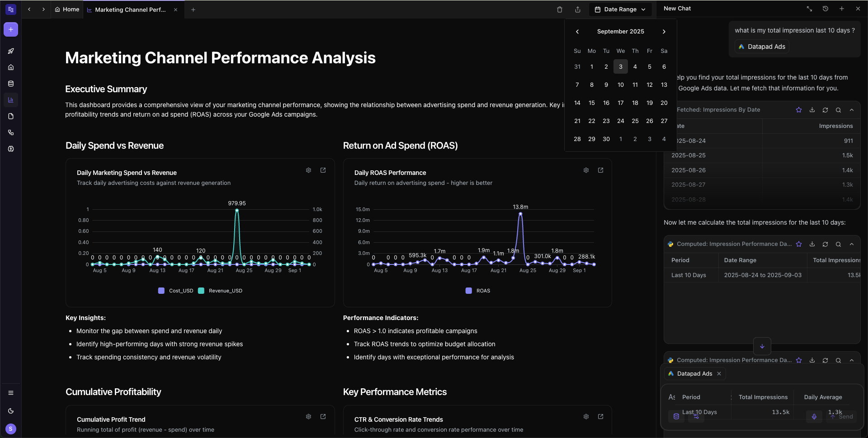This screenshot has width=868, height=438.
Task: Select September 15 in the calendar
Action: pyautogui.click(x=592, y=103)
